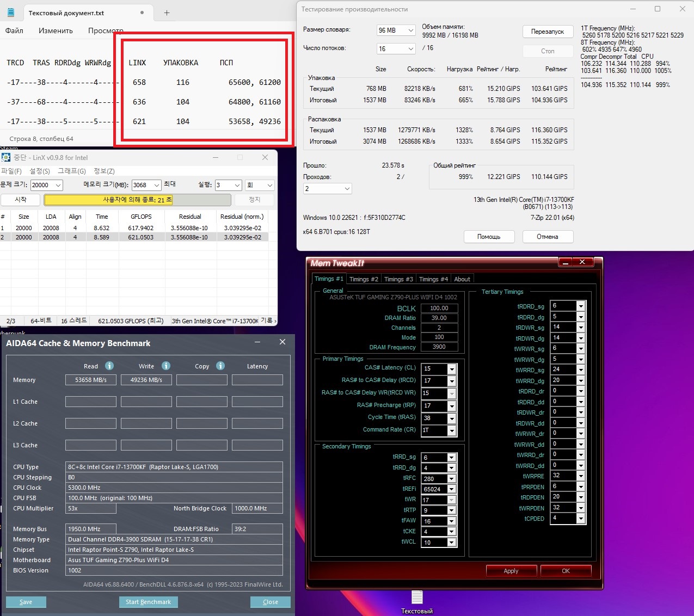Viewport: 694px width, 616px height.
Task: Expand CAS# Latency (CL) dropdown
Action: [451, 368]
